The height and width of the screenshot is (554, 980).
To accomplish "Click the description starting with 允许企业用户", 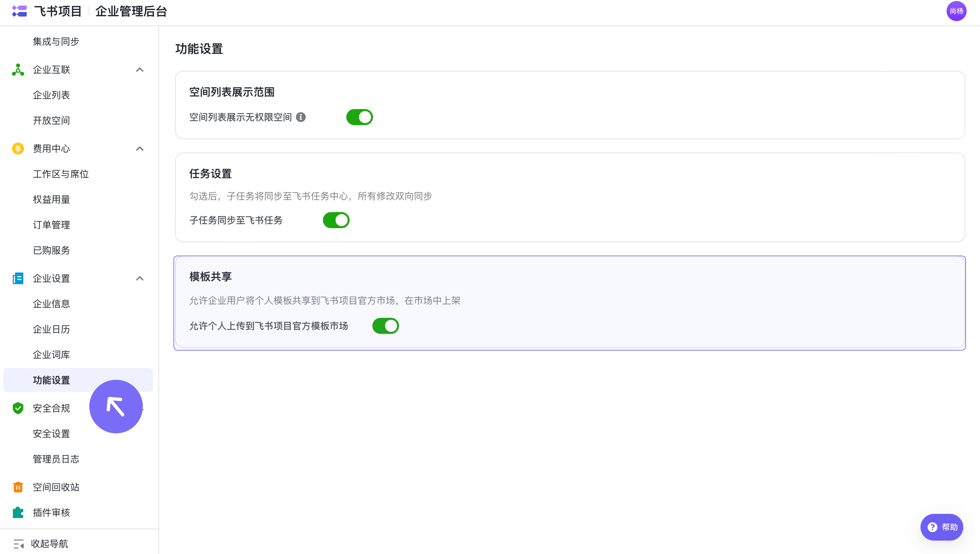I will [x=325, y=301].
